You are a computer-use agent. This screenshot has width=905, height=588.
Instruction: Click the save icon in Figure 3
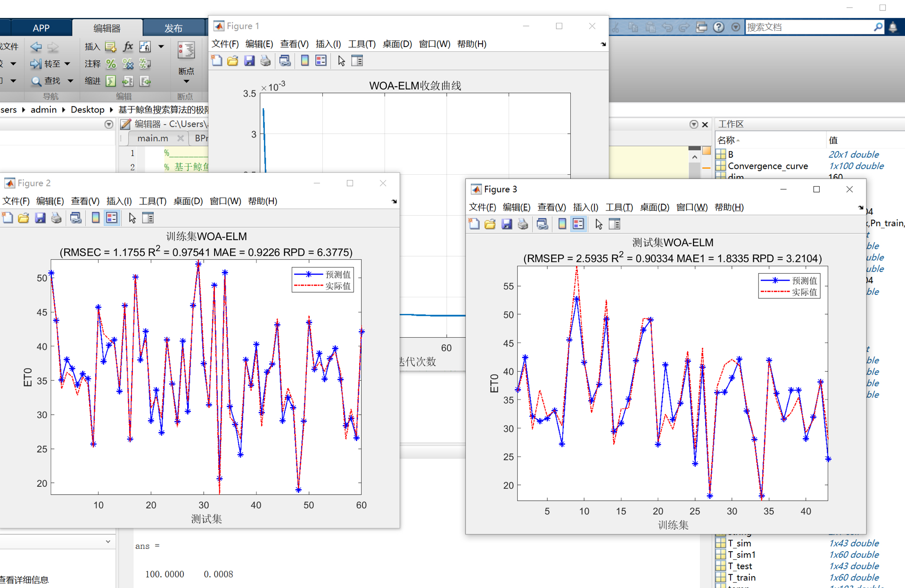(x=507, y=224)
